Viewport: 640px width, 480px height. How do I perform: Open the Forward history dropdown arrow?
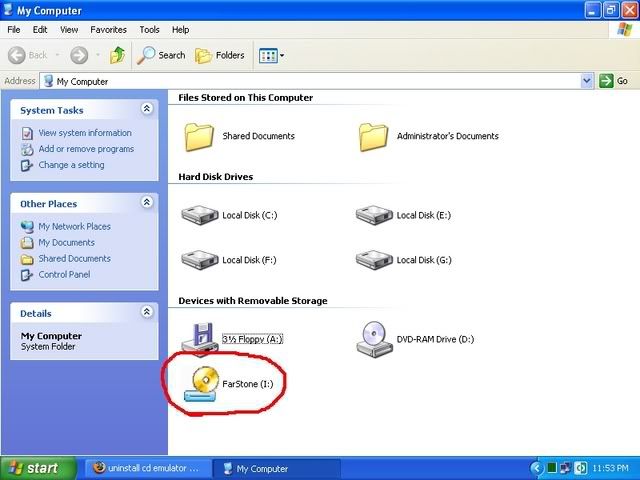point(98,55)
